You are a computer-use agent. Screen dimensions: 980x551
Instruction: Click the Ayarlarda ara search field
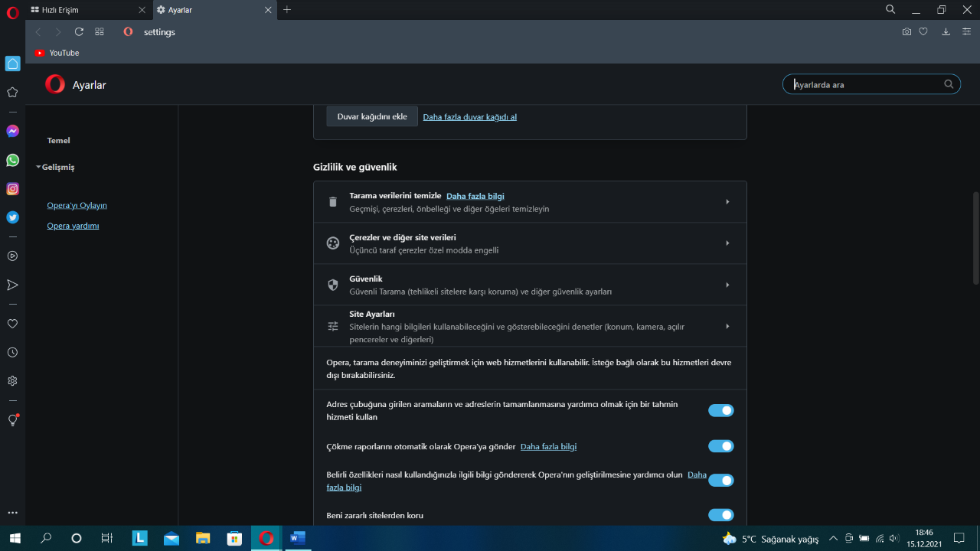(x=871, y=84)
